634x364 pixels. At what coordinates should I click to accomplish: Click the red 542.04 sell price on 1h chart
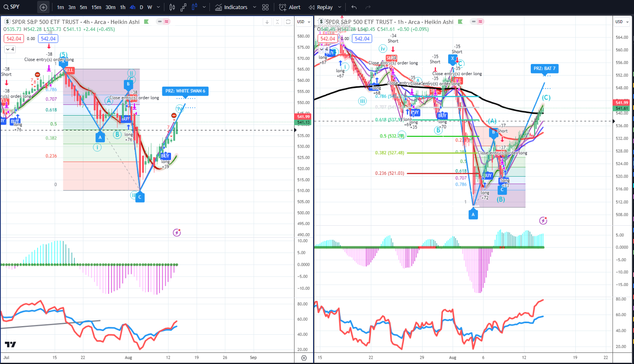coord(328,39)
